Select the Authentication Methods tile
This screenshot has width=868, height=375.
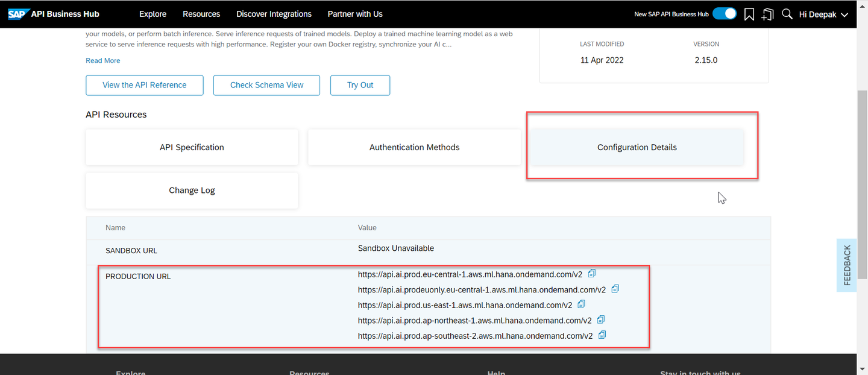414,147
